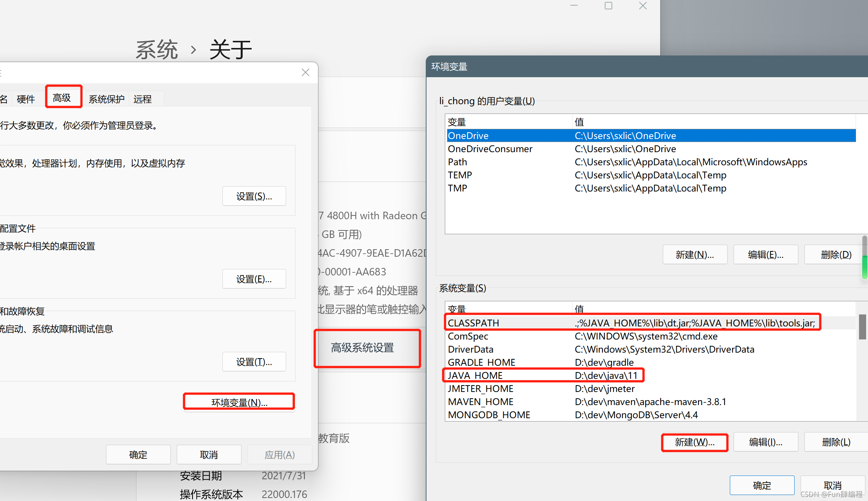Click 确定 in Environment Variables dialog
Image resolution: width=868 pixels, height=501 pixels.
click(x=762, y=485)
